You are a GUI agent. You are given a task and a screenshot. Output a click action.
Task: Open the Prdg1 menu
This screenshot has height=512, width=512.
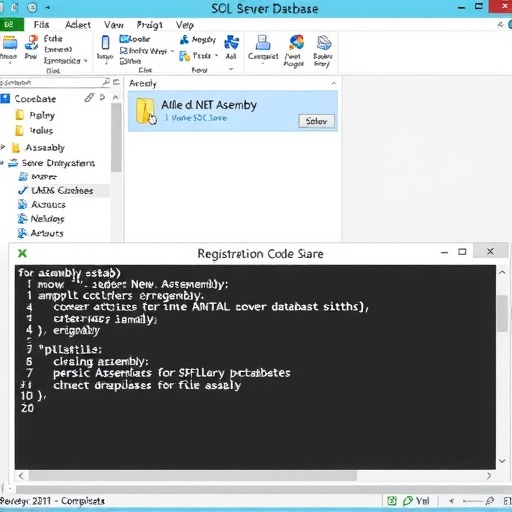click(x=149, y=25)
